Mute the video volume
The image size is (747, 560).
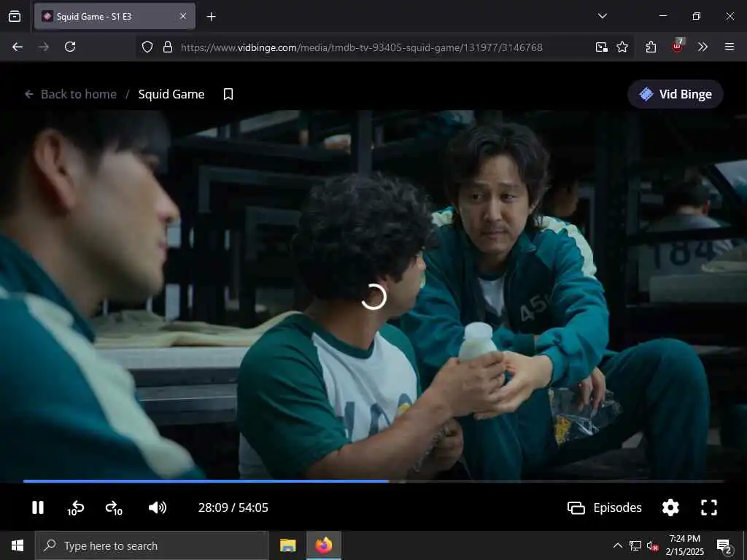158,507
